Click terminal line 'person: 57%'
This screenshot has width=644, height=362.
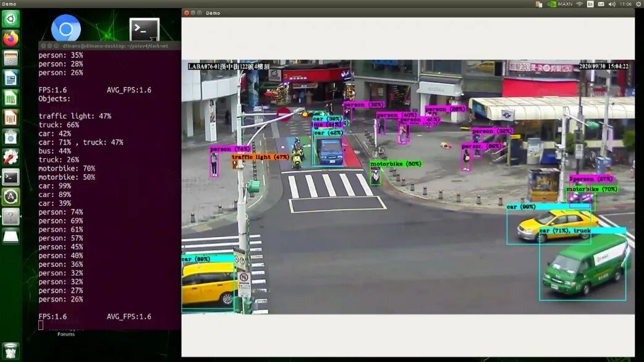click(61, 238)
